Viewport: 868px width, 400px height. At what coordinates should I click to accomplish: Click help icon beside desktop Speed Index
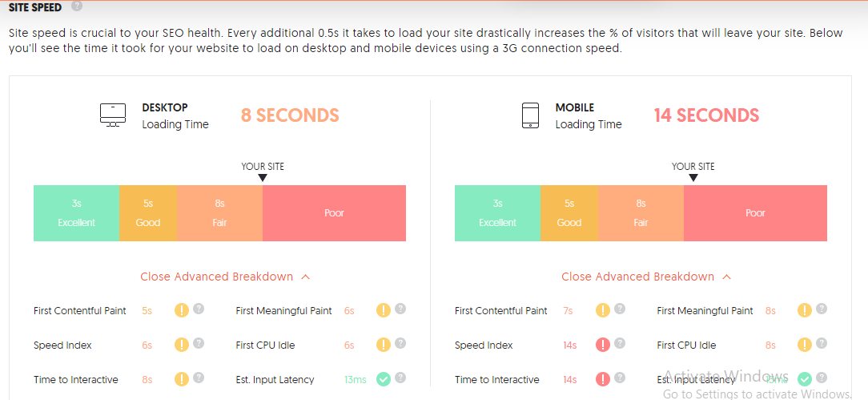[199, 344]
